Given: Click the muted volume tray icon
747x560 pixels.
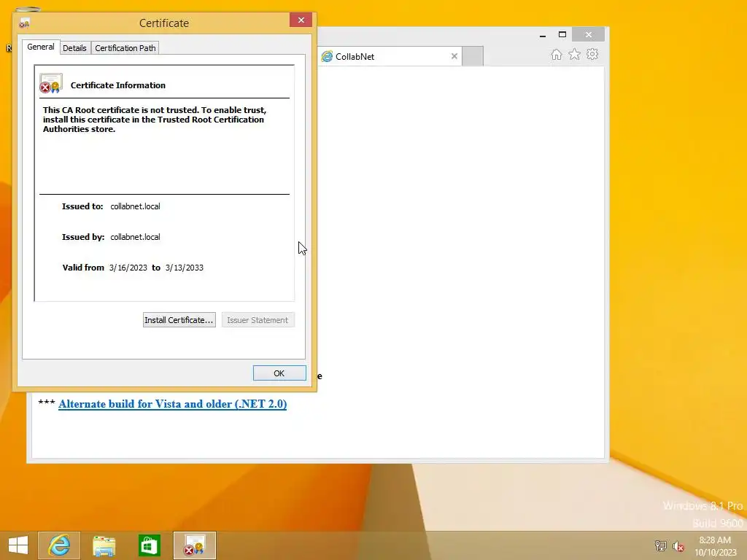Looking at the screenshot, I should (x=678, y=545).
